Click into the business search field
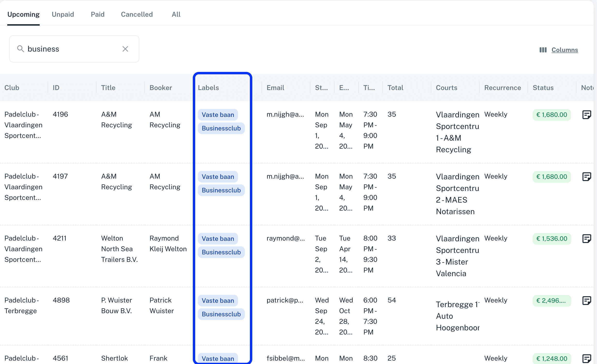Screen dimensions: 597x364 (73, 49)
